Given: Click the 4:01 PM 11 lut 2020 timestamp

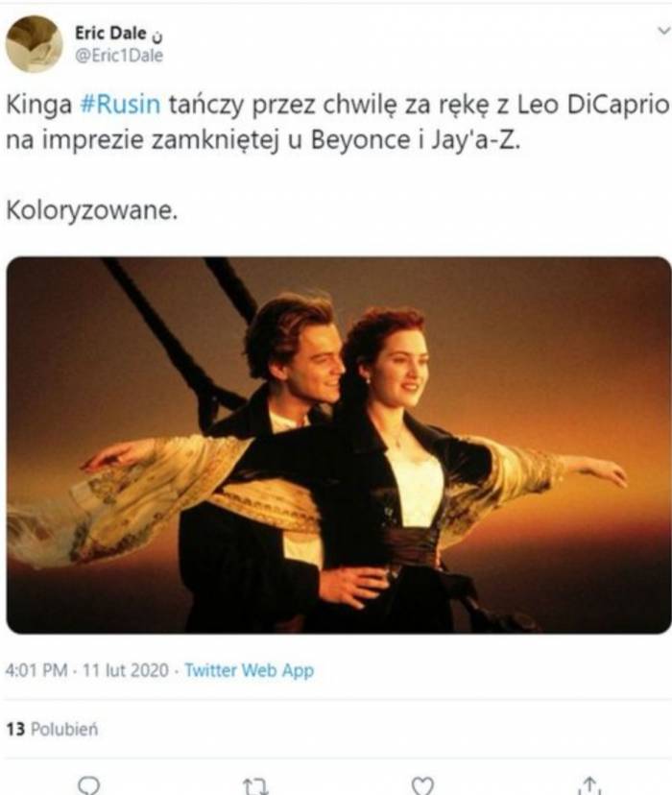Looking at the screenshot, I should pos(86,670).
